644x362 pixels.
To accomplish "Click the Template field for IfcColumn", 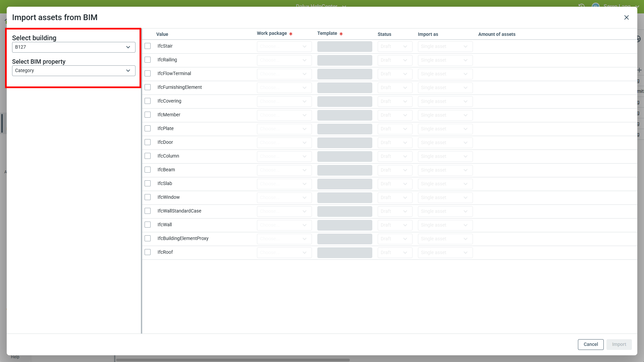I will point(344,157).
